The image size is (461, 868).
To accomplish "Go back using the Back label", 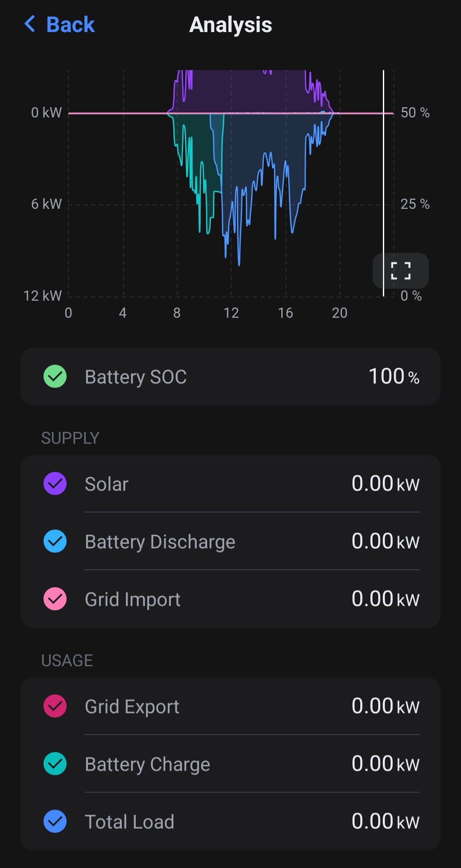I will tap(70, 24).
